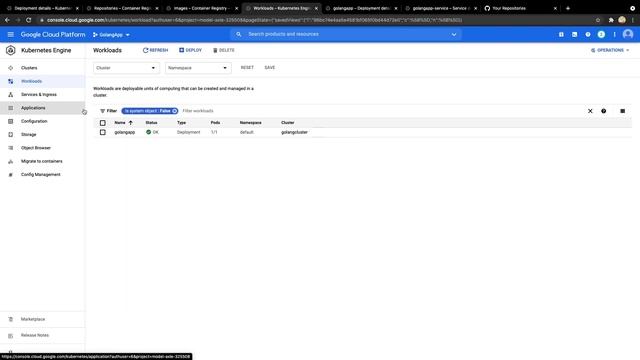This screenshot has height=360, width=640.
Task: Click the 'Deployment' type cell
Action: coord(189,132)
